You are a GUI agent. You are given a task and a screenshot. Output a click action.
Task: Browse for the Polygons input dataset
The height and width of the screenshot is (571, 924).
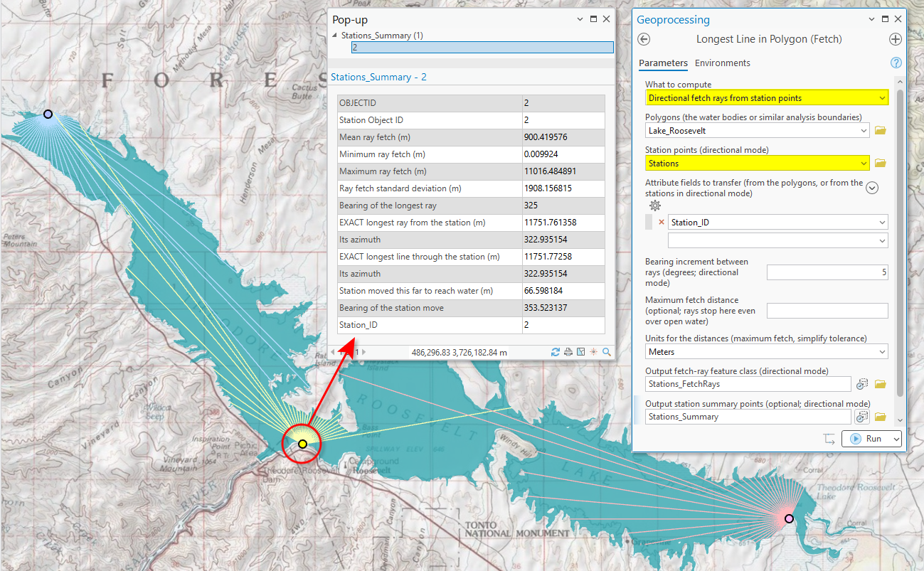880,130
